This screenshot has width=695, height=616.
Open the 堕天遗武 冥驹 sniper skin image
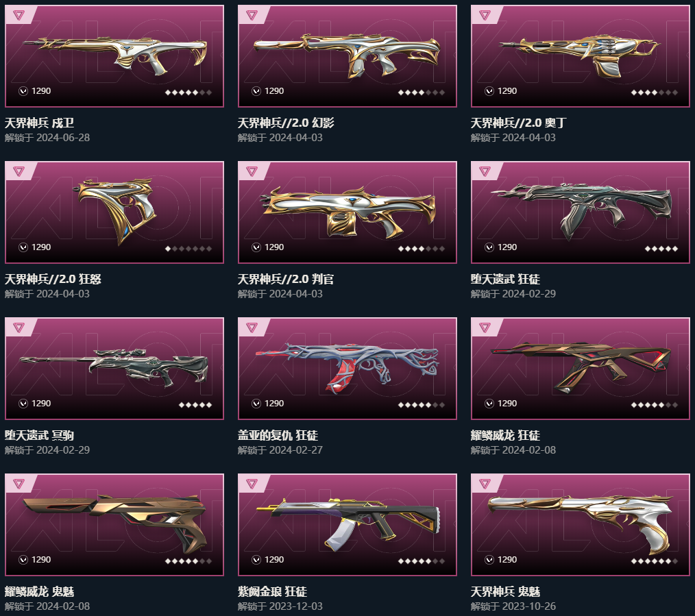pyautogui.click(x=114, y=368)
